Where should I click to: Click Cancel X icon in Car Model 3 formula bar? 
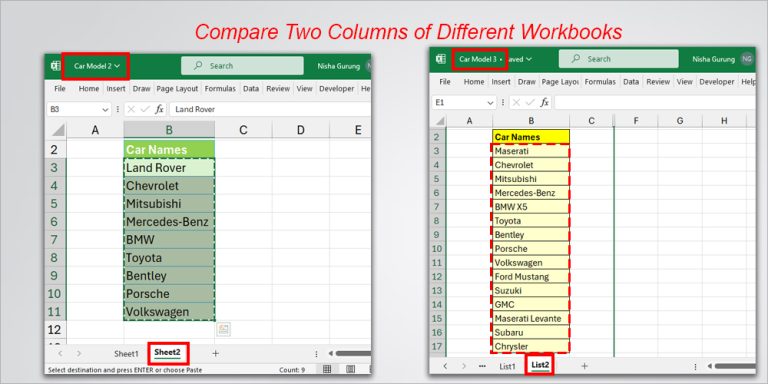516,102
